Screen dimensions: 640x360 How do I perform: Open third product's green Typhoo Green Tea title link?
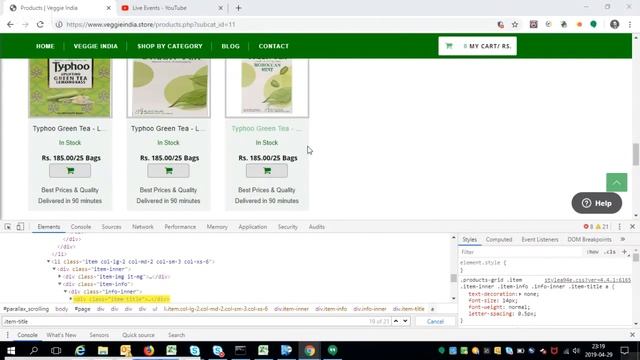pos(267,129)
